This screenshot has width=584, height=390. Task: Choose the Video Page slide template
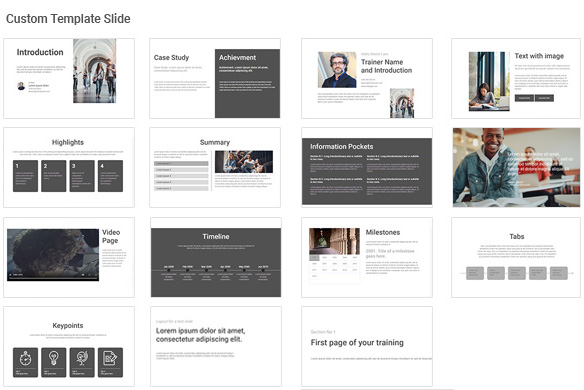(x=69, y=257)
